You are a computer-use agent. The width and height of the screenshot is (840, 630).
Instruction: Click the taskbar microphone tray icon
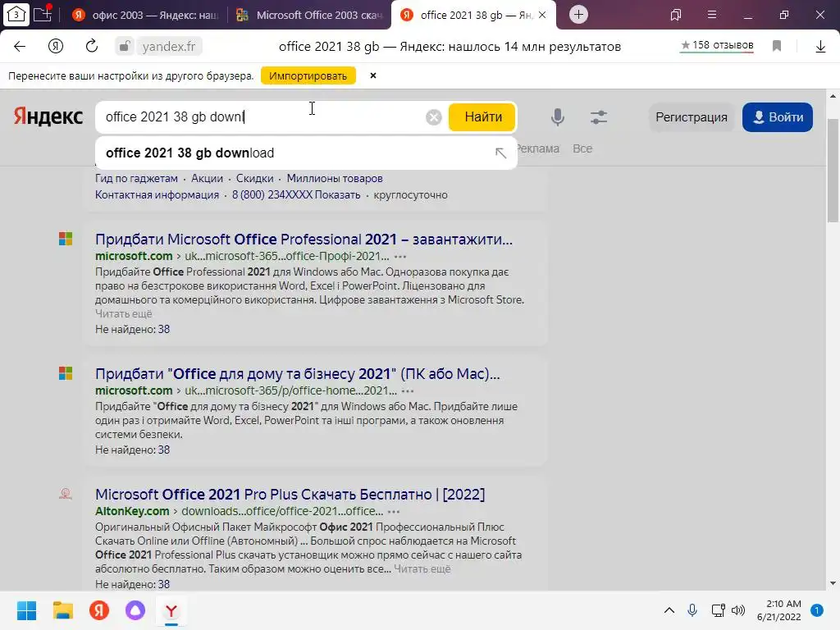(x=692, y=610)
